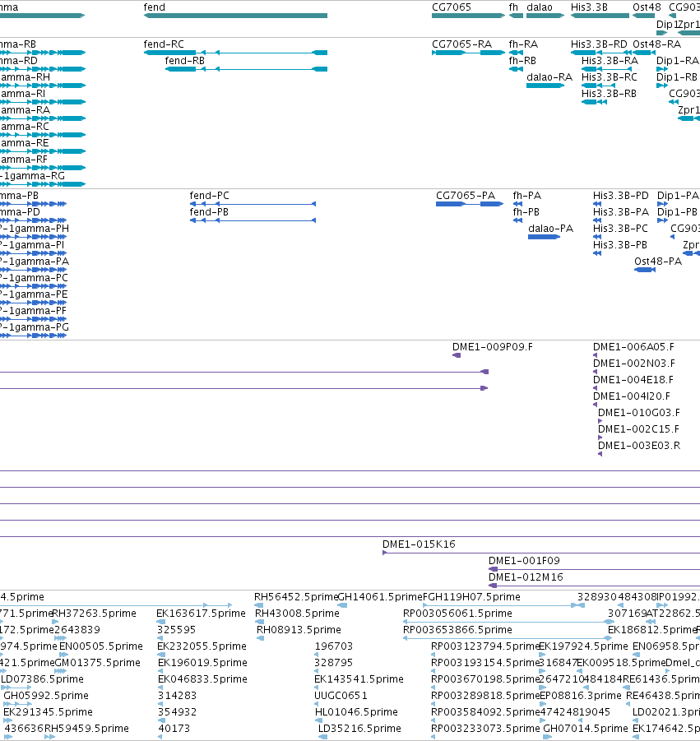Select transcript fh-RA
This screenshot has width=700, height=741.
tap(516, 53)
